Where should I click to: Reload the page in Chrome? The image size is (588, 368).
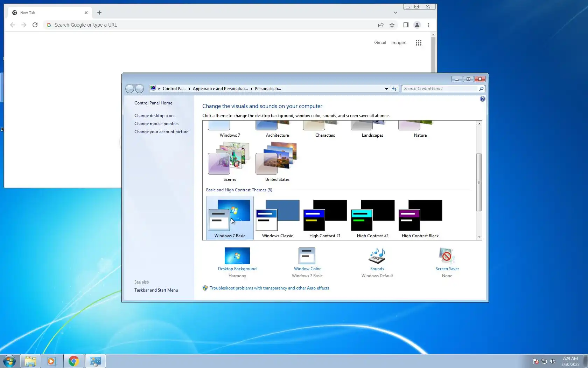tap(35, 25)
